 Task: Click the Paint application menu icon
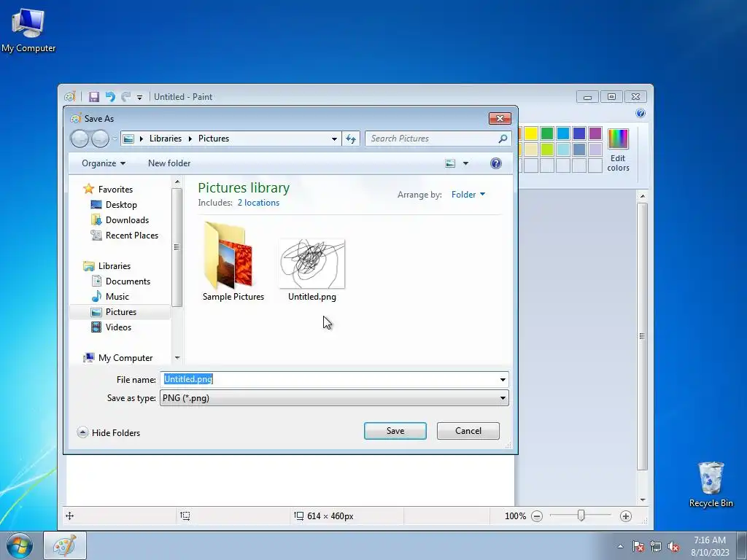[70, 97]
